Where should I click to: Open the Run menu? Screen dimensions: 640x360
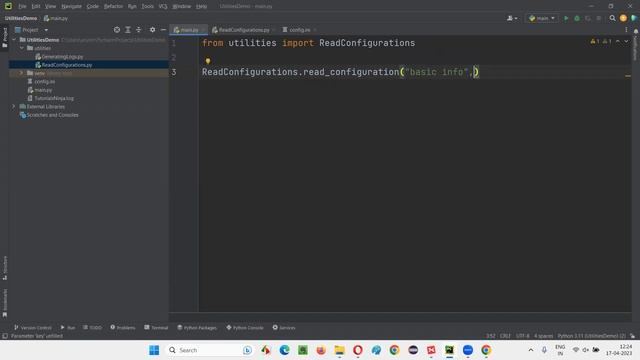tap(132, 6)
